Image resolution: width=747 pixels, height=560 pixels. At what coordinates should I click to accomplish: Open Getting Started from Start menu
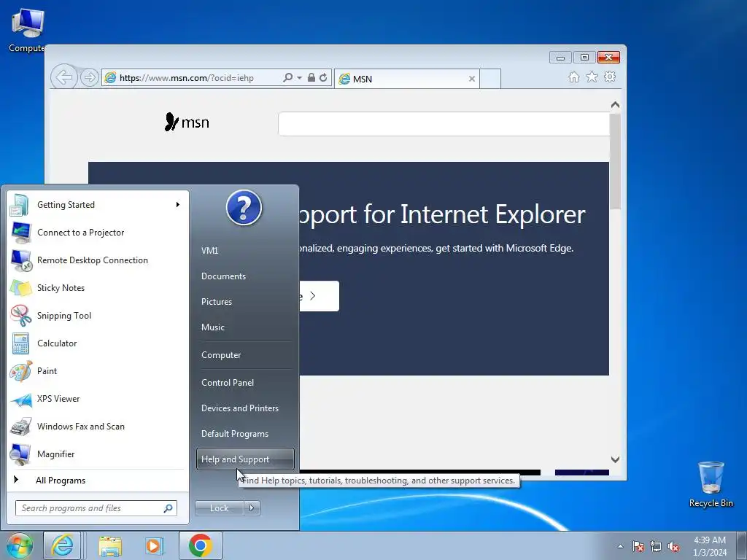point(98,205)
